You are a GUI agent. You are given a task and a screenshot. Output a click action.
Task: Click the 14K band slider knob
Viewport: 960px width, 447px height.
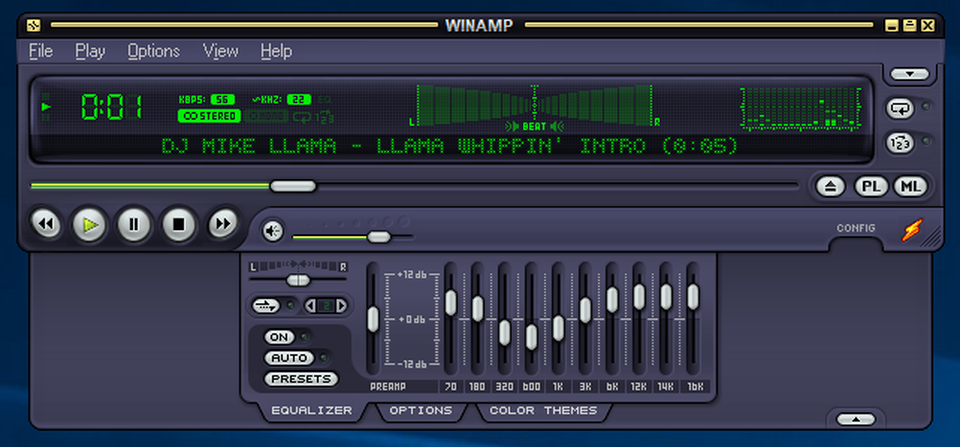(x=666, y=297)
